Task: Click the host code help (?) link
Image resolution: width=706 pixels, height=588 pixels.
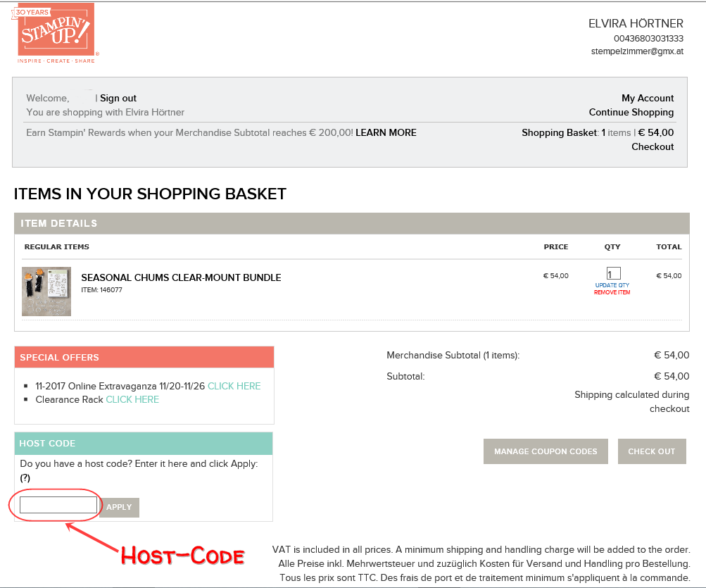Action: tap(25, 478)
